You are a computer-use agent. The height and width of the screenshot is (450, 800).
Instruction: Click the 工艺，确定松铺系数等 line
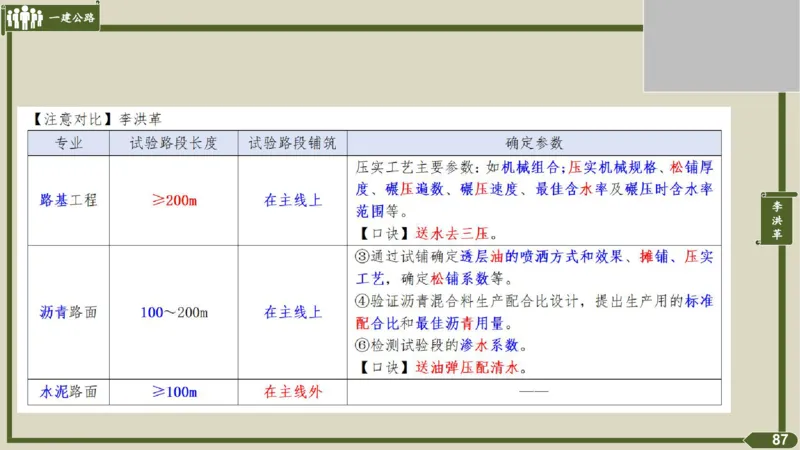tap(435, 279)
